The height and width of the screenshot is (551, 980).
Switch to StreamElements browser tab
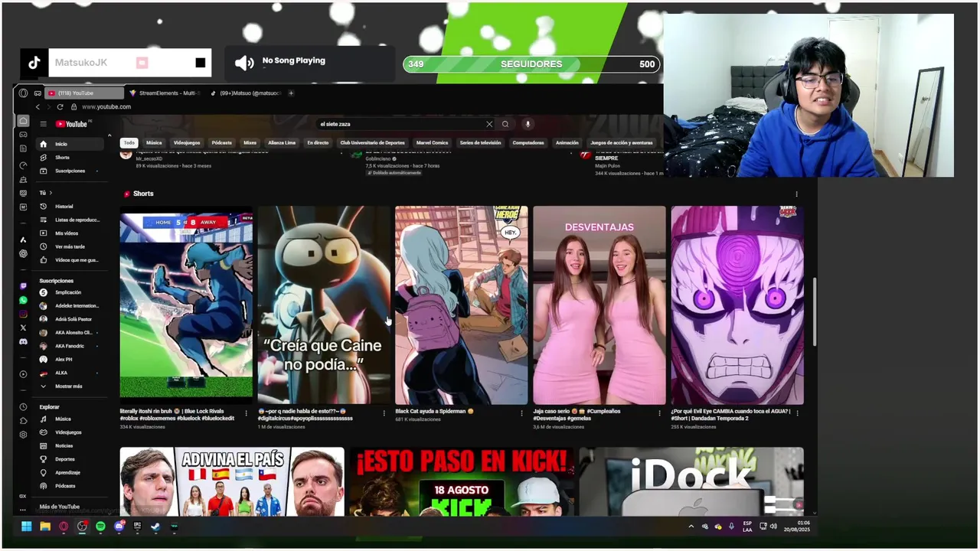click(165, 93)
